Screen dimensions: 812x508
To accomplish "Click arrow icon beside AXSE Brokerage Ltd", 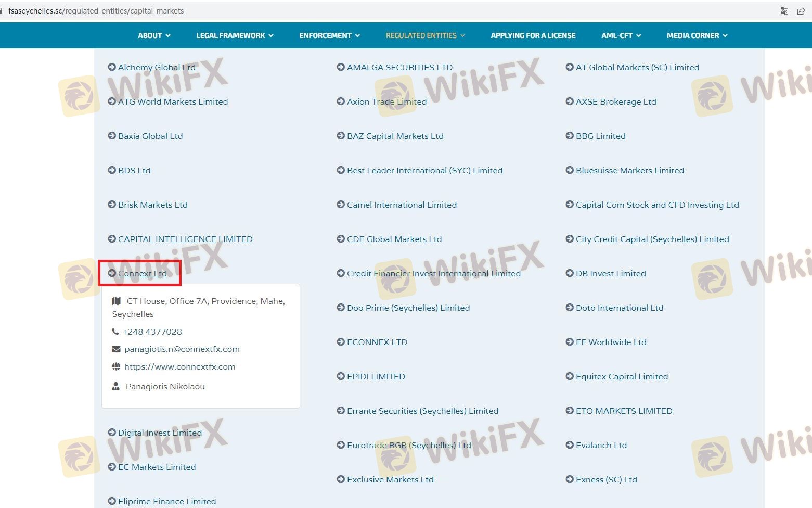I will tap(570, 101).
